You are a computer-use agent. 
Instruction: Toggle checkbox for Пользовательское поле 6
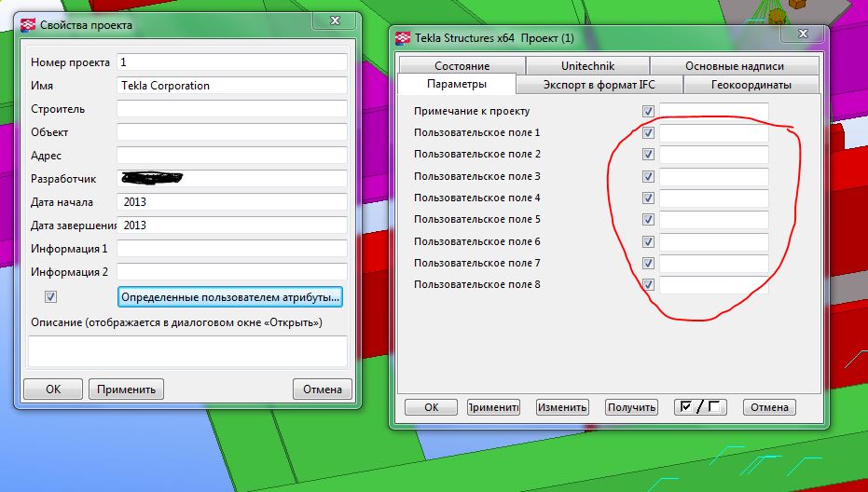tap(648, 242)
